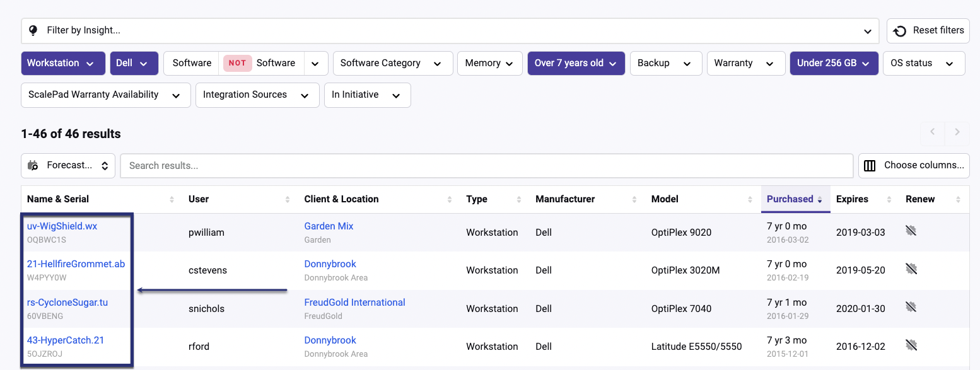This screenshot has width=980, height=370.
Task: Open asset 21-HellfireGrommet.ab link
Action: (x=76, y=264)
